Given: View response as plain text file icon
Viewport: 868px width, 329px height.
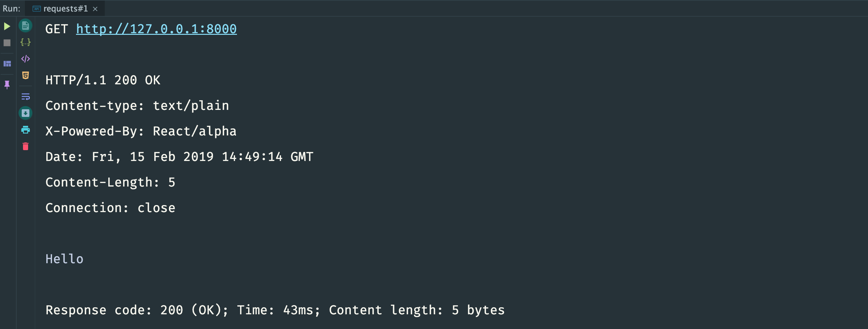Looking at the screenshot, I should 26,26.
